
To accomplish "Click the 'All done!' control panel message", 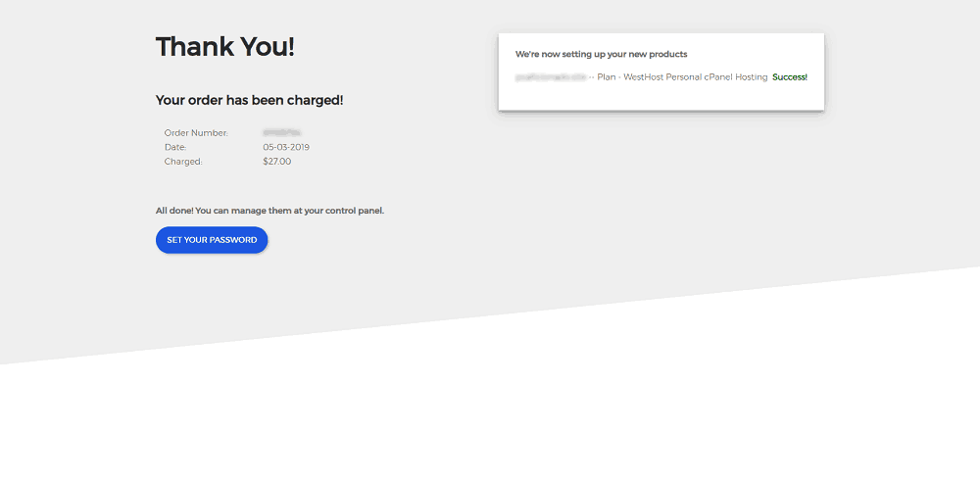I will tap(270, 211).
